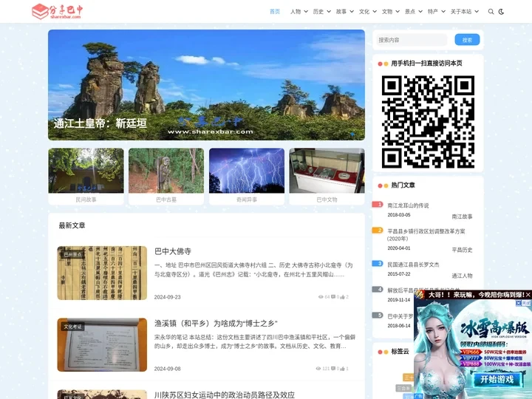Click the rank 4 gray badge
The image size is (532, 399).
pyautogui.click(x=378, y=290)
